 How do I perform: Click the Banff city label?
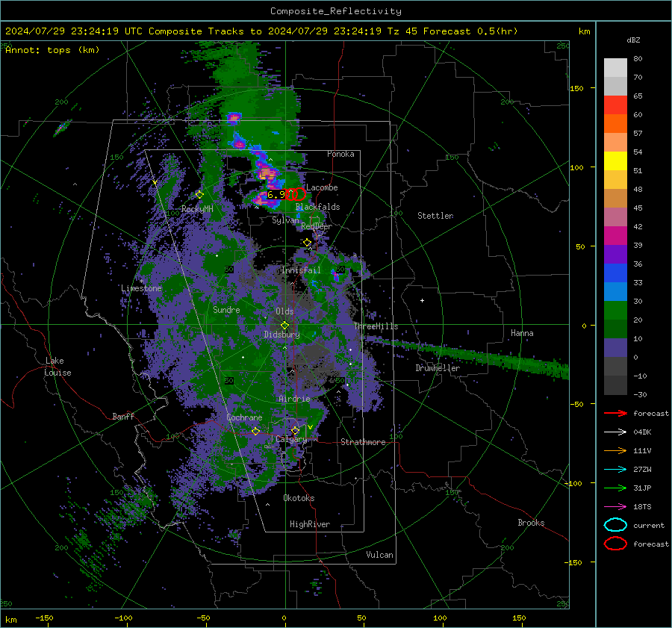point(123,416)
